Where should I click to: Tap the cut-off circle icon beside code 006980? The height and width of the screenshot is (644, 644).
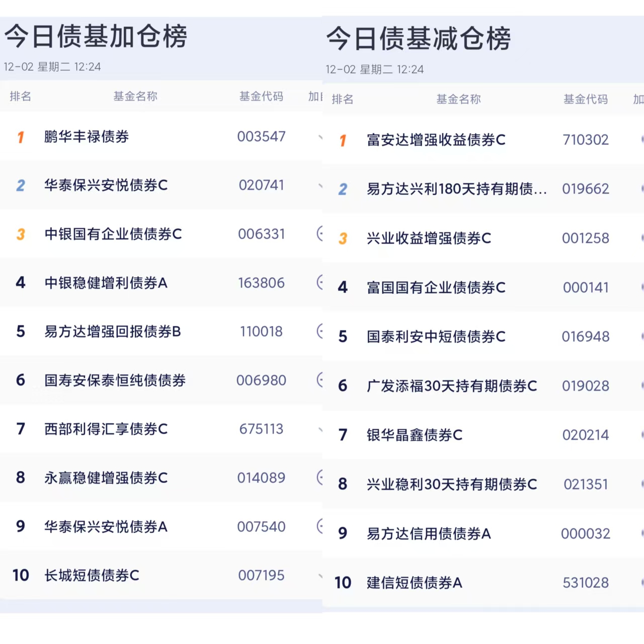click(319, 380)
